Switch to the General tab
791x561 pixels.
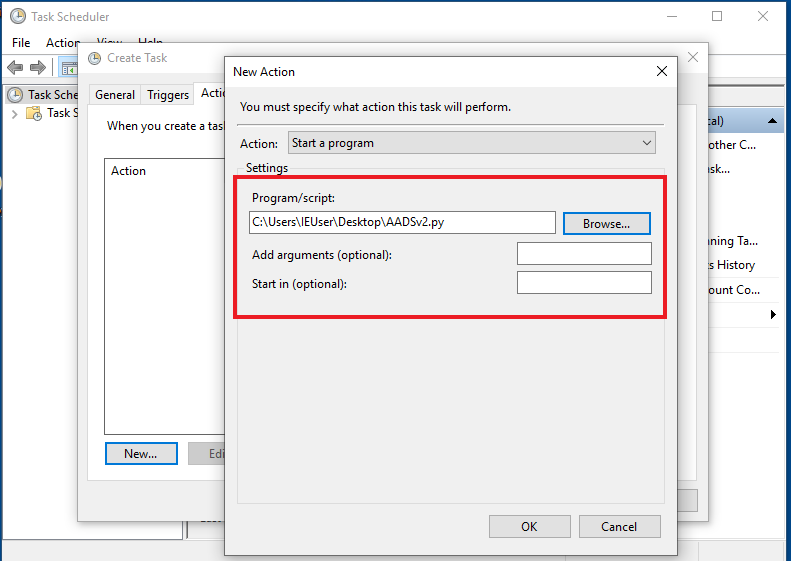pyautogui.click(x=115, y=95)
